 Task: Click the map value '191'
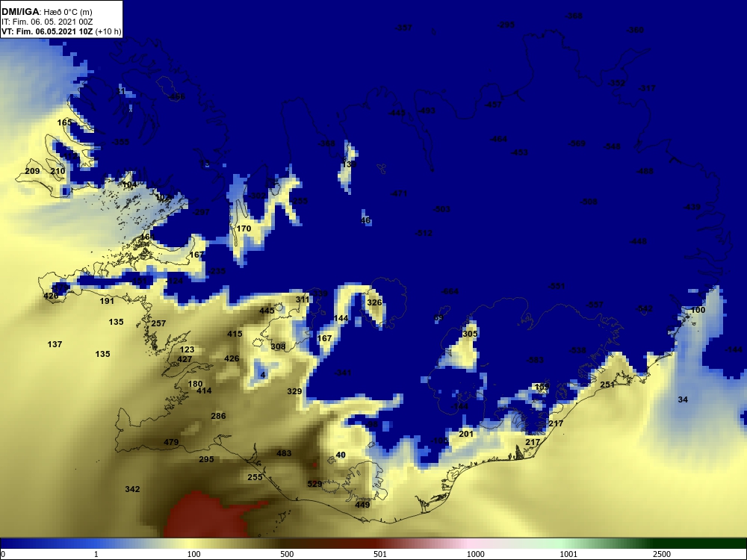(x=107, y=301)
